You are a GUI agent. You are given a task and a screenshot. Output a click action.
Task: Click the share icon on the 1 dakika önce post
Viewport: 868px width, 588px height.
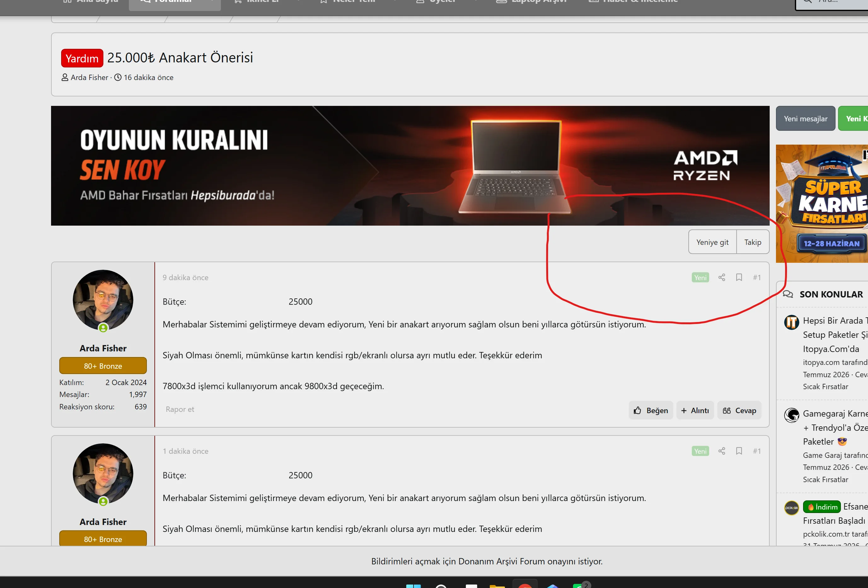pos(721,451)
